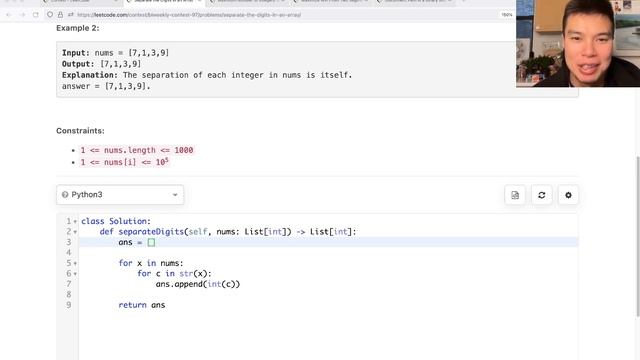Click empty line 8 in the code editor
This screenshot has height=360, width=640.
[329, 294]
